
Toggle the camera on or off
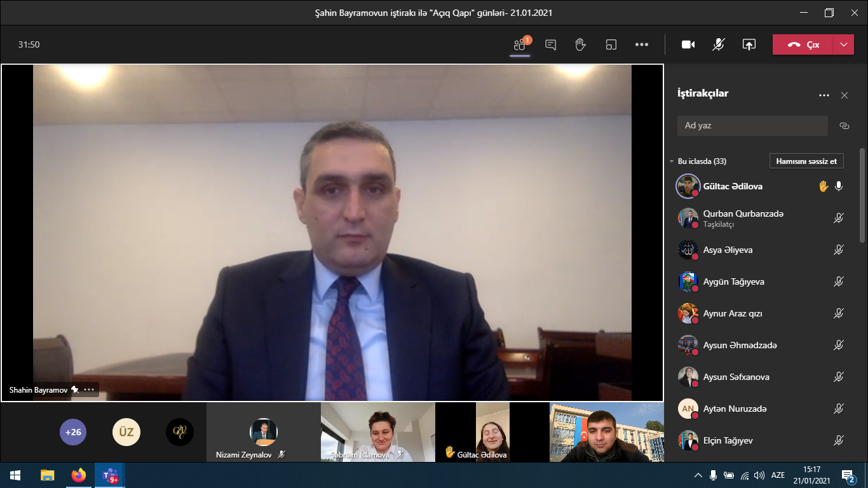(688, 44)
